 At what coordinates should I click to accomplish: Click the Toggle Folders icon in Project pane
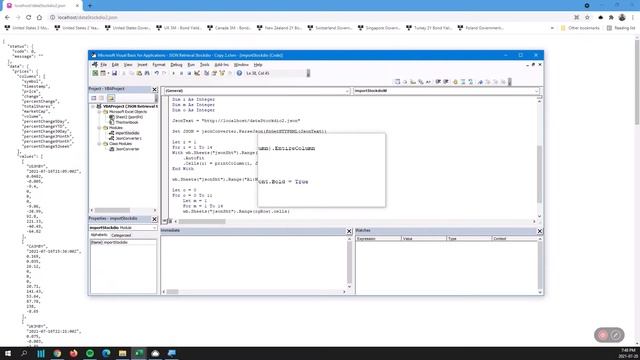[111, 98]
